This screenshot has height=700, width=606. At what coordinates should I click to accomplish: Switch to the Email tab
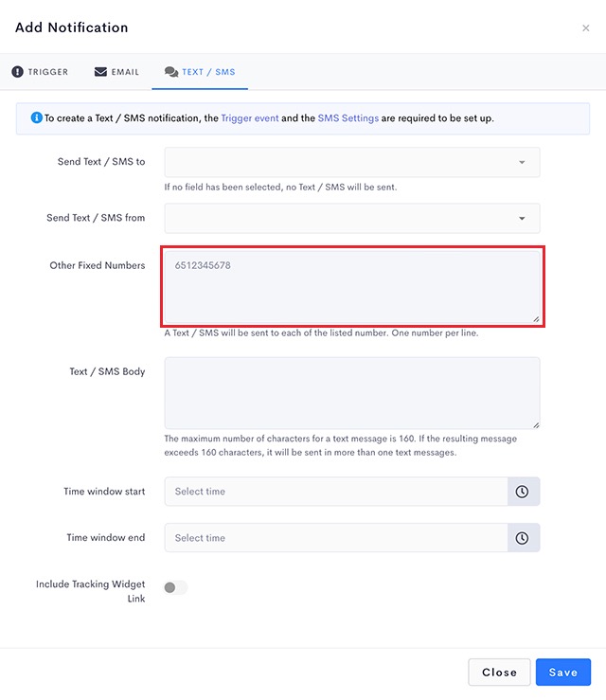pos(116,72)
